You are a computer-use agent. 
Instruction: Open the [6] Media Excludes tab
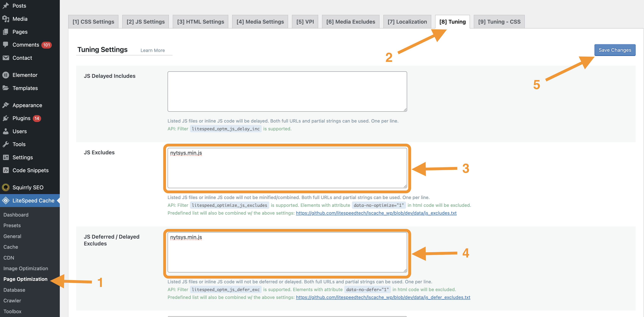(x=351, y=22)
